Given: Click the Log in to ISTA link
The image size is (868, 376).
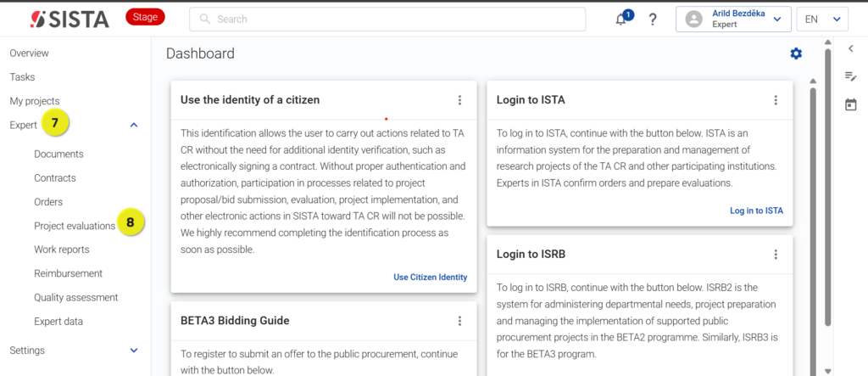Looking at the screenshot, I should (756, 210).
